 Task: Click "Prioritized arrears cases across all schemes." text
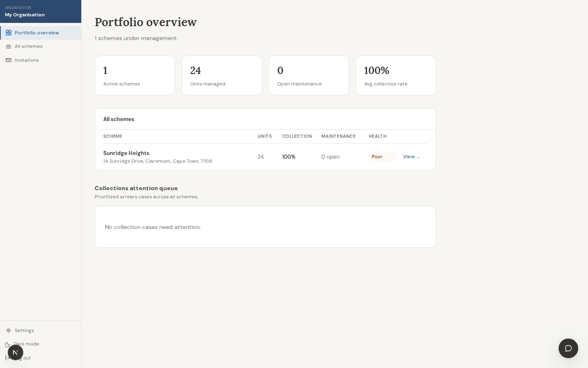pos(147,197)
